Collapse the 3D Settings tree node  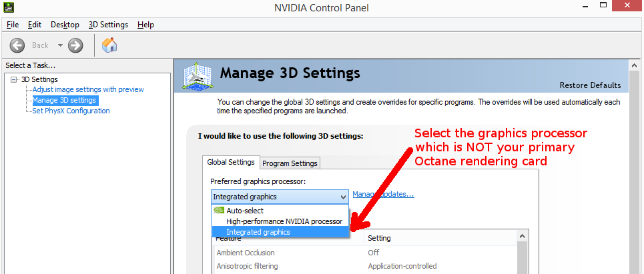point(13,79)
